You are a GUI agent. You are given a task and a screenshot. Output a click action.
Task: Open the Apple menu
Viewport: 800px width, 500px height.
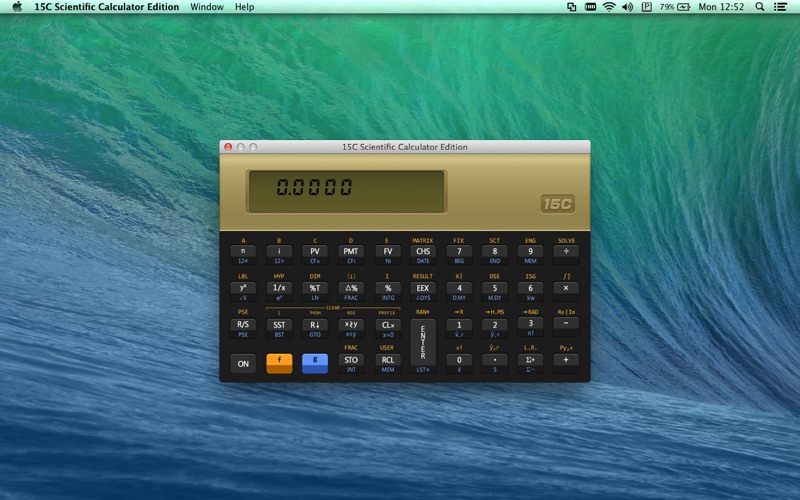click(17, 7)
